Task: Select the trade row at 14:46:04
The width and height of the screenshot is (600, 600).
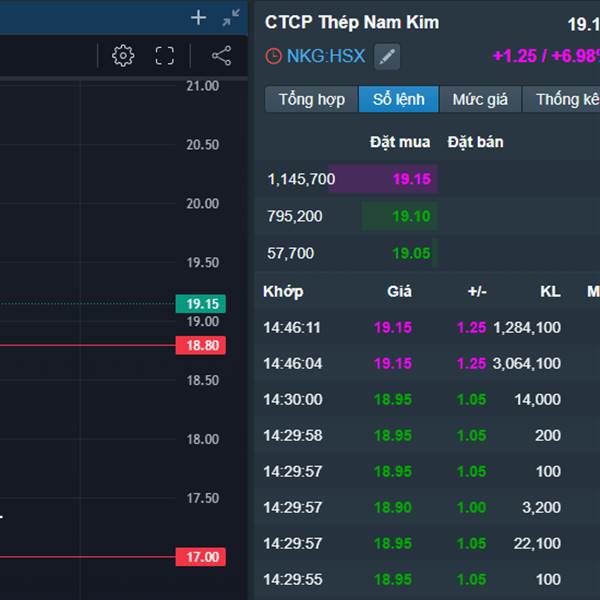Action: (427, 363)
